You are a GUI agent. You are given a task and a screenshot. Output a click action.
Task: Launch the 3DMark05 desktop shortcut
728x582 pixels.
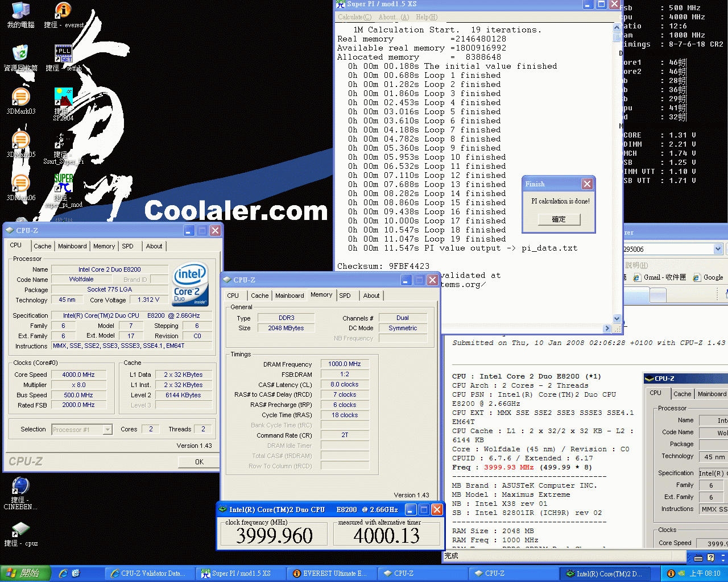tap(20, 144)
